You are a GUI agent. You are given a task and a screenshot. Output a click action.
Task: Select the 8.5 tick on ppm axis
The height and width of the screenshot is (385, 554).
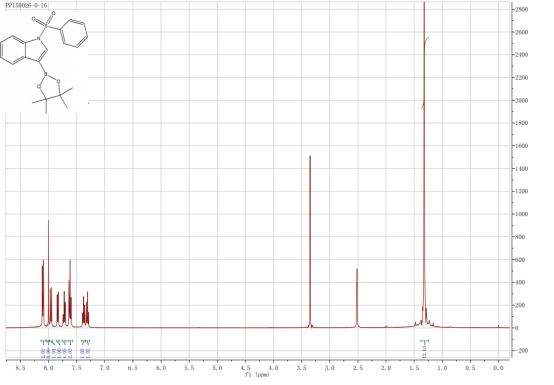tap(20, 368)
